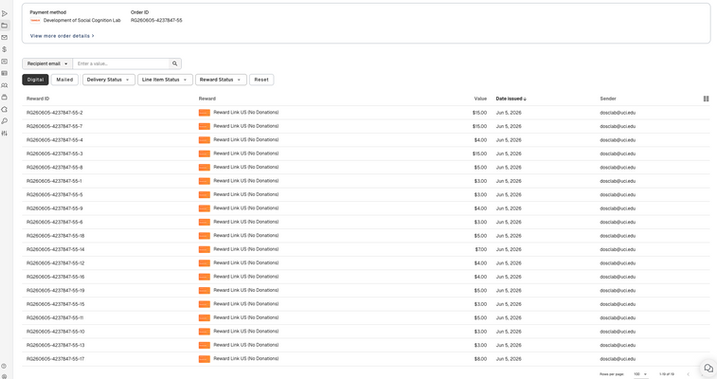
Task: Click reward thumbnail in row RG260605-4237847-55-2
Action: [204, 112]
